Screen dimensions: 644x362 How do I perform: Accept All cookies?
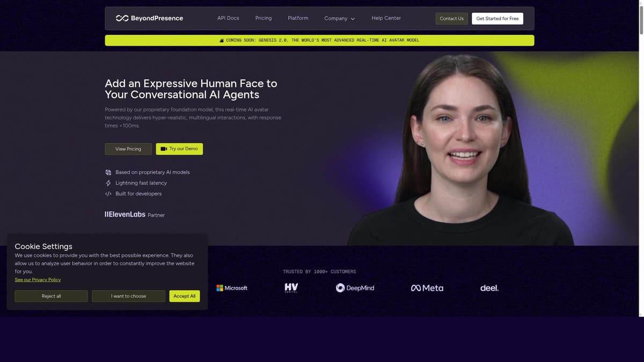coord(184,295)
